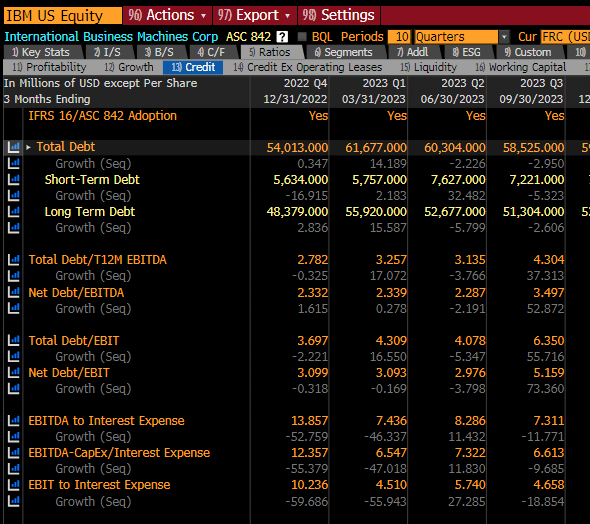Open chart icon for Total Debt row

[14, 147]
